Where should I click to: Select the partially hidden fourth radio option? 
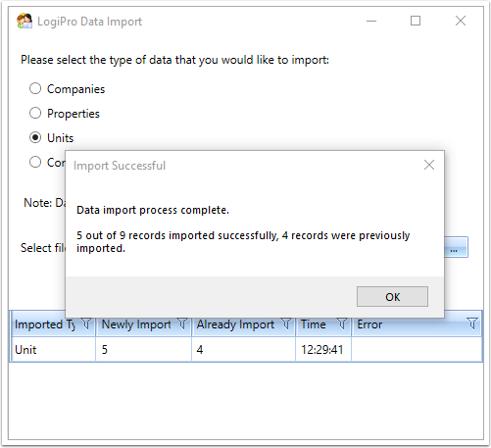click(x=35, y=162)
